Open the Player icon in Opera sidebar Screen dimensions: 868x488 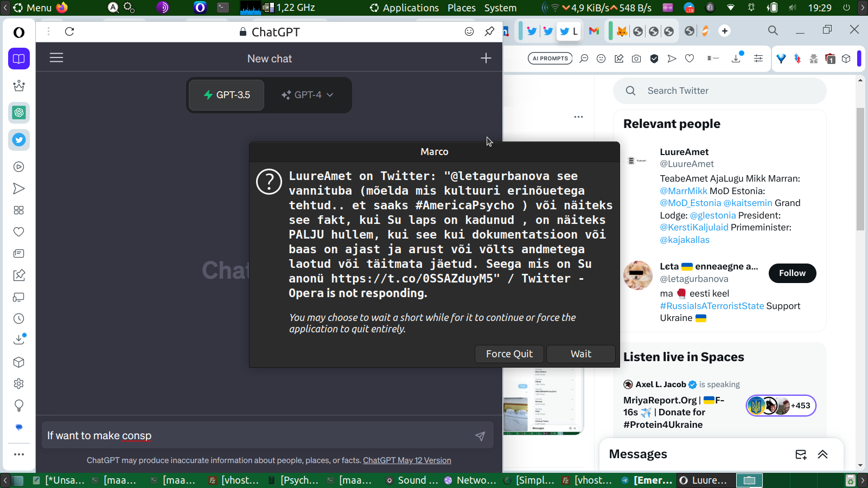[19, 167]
